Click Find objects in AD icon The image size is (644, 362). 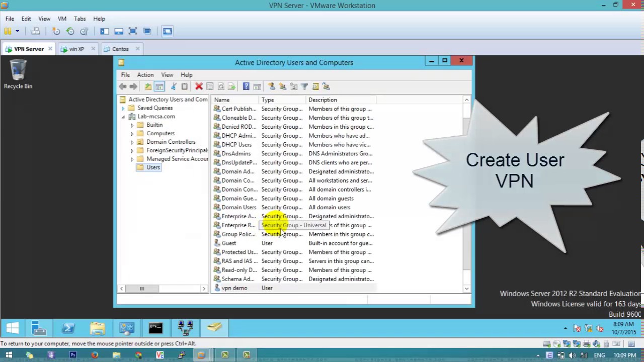pyautogui.click(x=315, y=86)
